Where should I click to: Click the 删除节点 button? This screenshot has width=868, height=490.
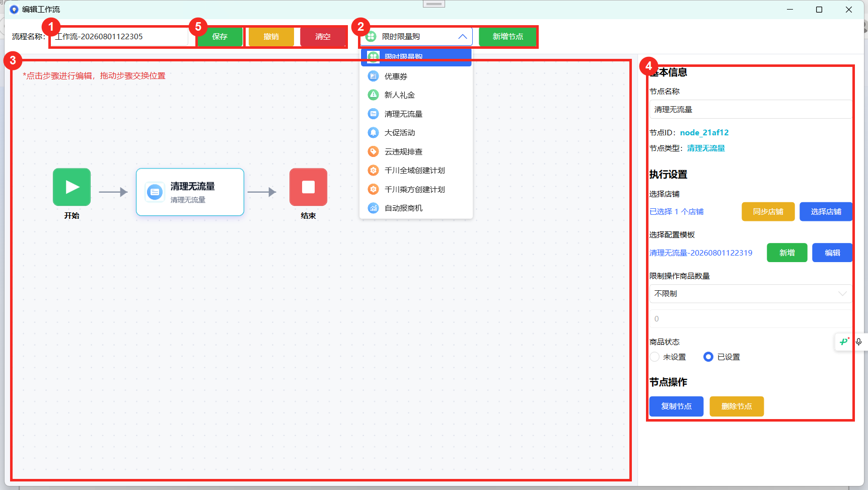coord(737,406)
